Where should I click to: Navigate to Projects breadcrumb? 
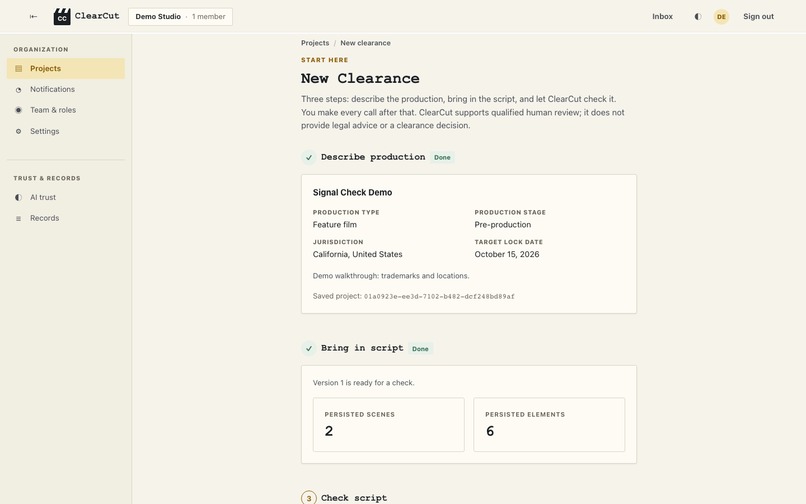pyautogui.click(x=315, y=43)
